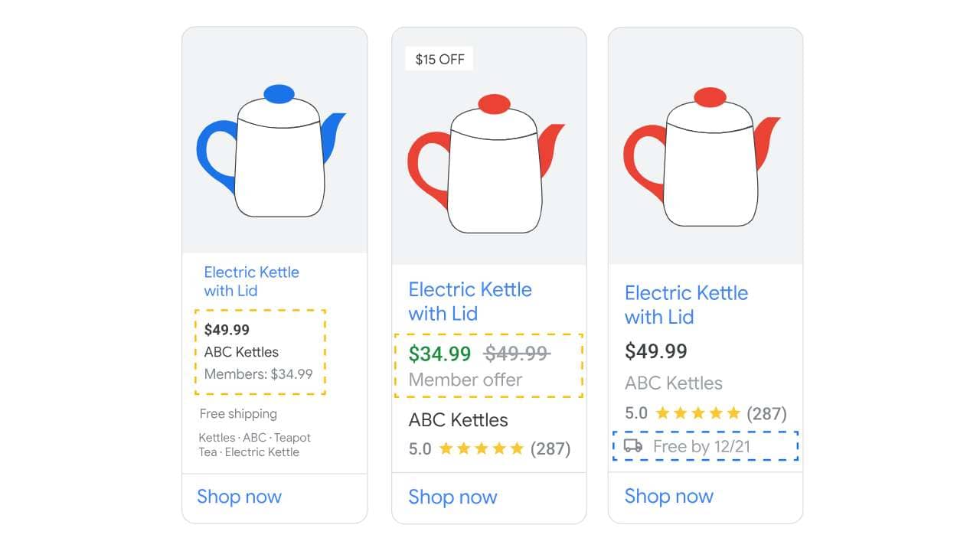The height and width of the screenshot is (551, 980).
Task: Click the delivery truck icon
Action: click(x=633, y=446)
